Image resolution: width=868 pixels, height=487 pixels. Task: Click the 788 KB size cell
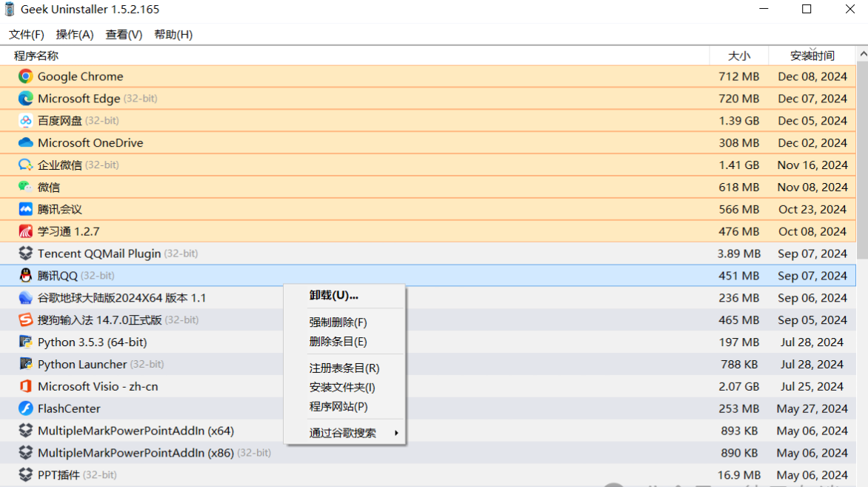pyautogui.click(x=739, y=364)
